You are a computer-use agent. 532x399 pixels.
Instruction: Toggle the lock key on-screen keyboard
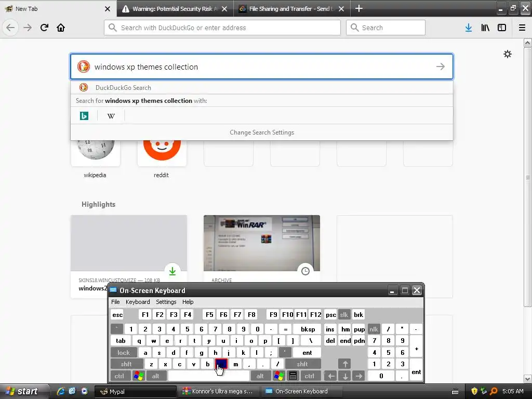(x=124, y=353)
